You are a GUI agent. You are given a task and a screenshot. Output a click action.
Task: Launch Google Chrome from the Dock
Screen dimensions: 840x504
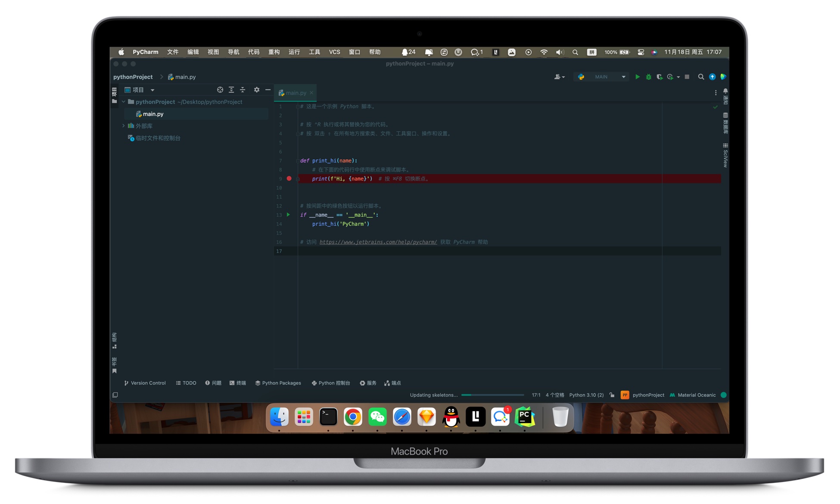point(353,417)
